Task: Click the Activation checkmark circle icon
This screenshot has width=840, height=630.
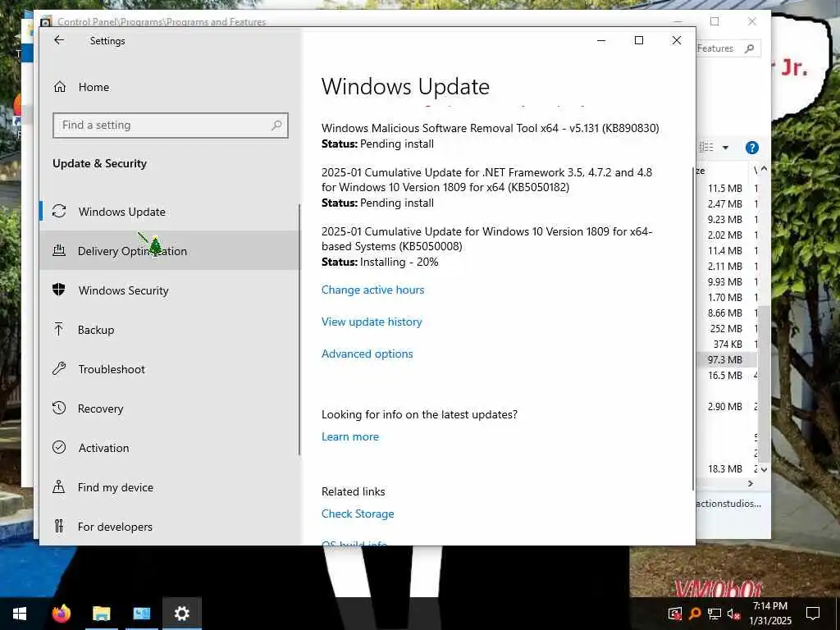Action: 59,447
